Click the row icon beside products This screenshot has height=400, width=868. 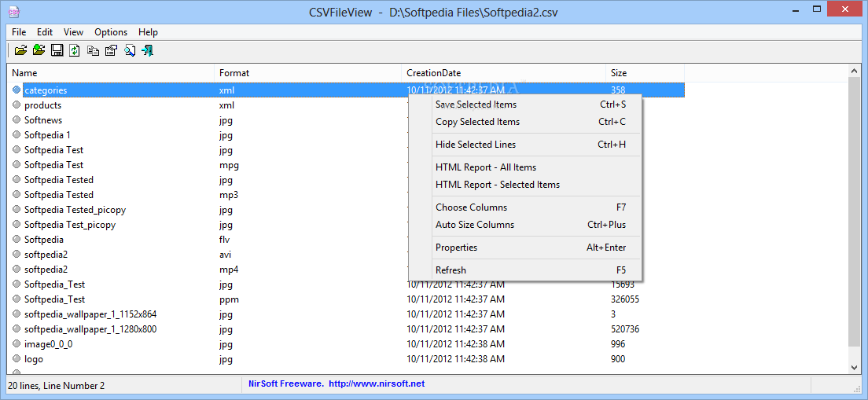(x=16, y=105)
